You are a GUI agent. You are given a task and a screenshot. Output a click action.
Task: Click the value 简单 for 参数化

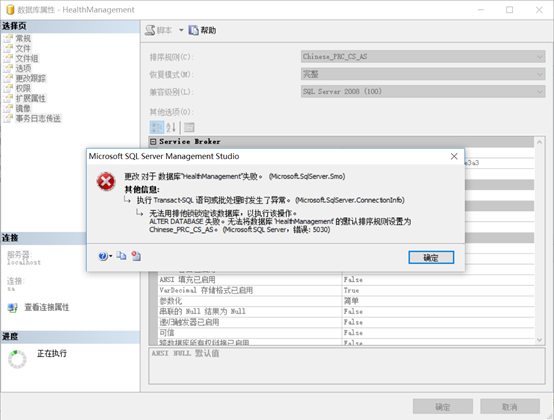coord(351,301)
